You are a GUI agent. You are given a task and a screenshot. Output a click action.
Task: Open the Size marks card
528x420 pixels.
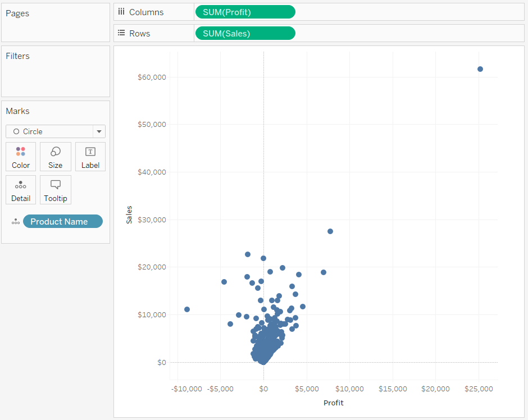point(55,157)
